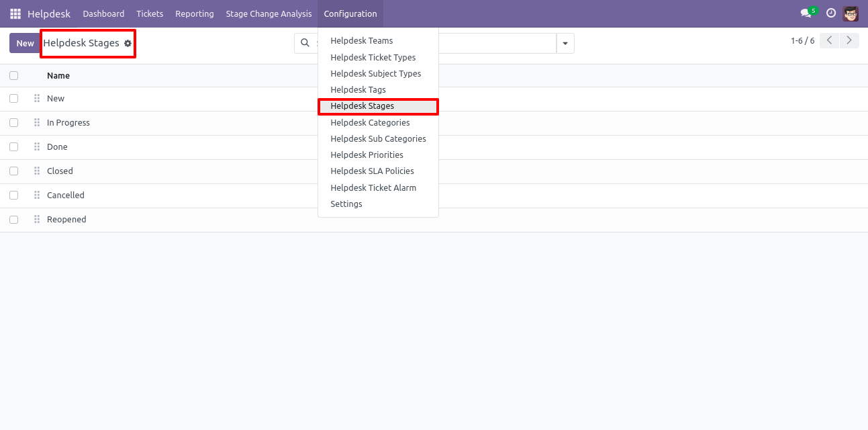
Task: Open the In Progress stage record
Action: coord(68,123)
